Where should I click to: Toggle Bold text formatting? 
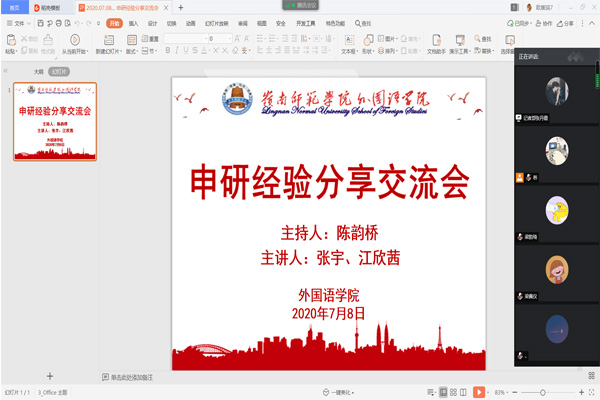167,49
